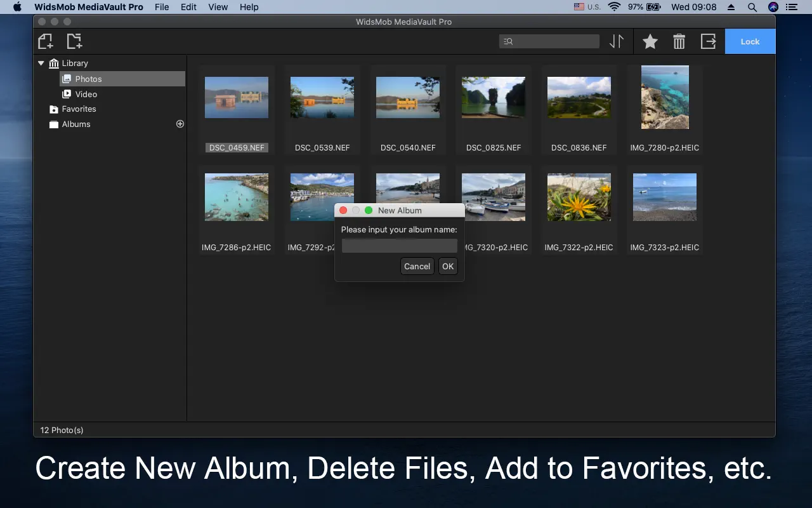Click OK in New Album dialog

pos(448,266)
